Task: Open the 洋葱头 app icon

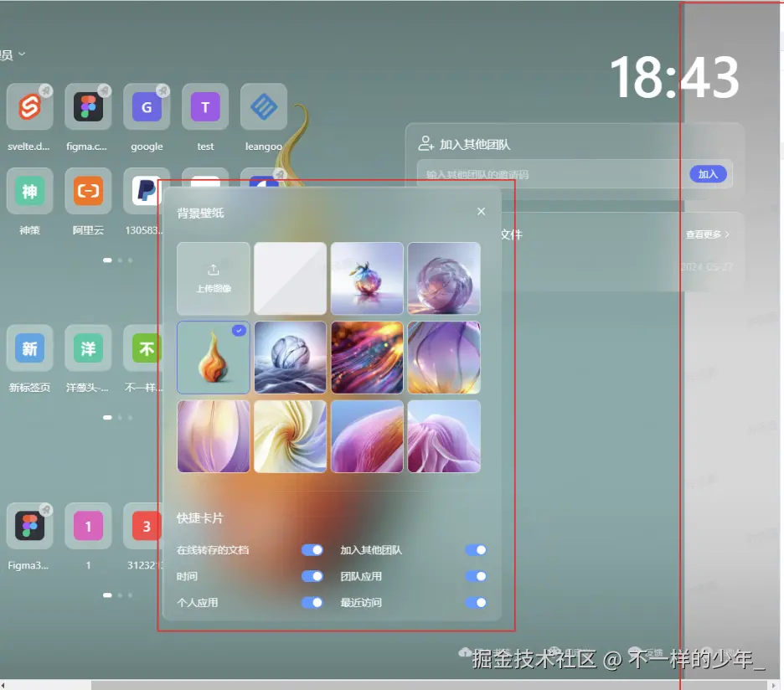Action: (88, 348)
